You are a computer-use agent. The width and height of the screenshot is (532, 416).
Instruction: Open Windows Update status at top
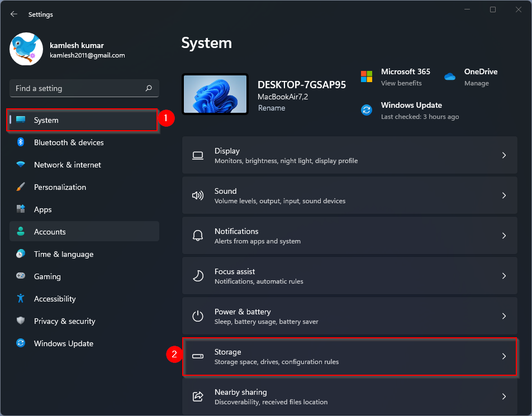click(411, 106)
